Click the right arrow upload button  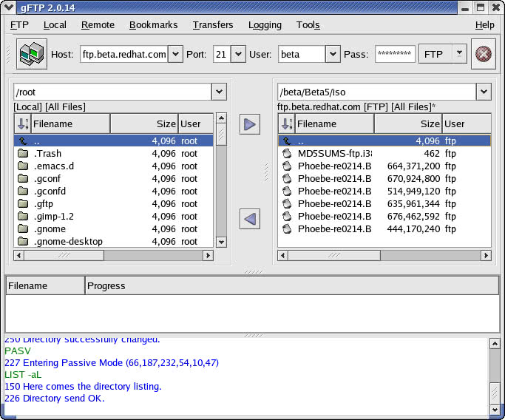pos(250,124)
